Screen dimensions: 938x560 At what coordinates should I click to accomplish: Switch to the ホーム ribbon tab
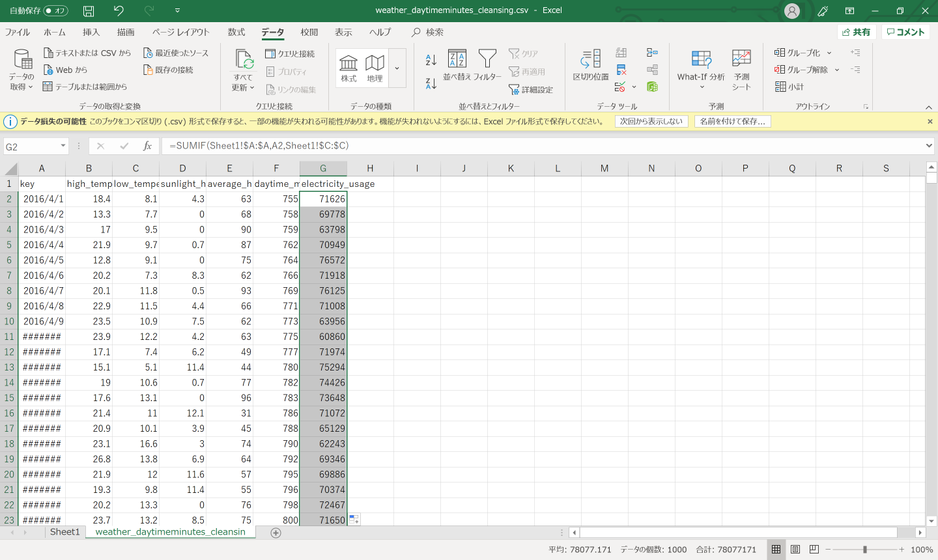(x=55, y=32)
